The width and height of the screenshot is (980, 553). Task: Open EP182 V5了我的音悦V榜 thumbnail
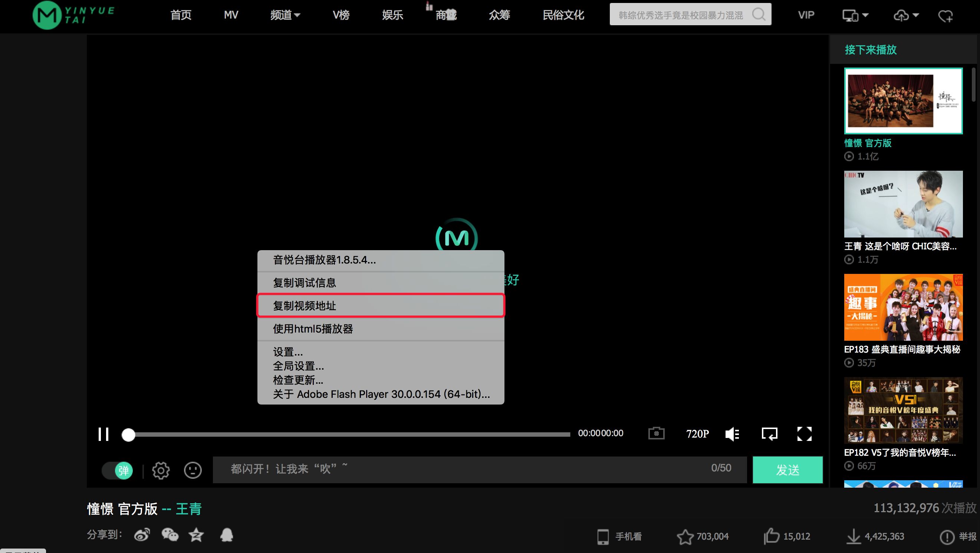tap(903, 410)
